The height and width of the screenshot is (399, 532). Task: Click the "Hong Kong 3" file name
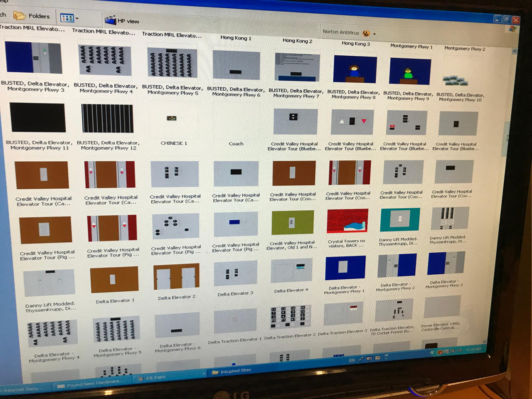pos(355,43)
